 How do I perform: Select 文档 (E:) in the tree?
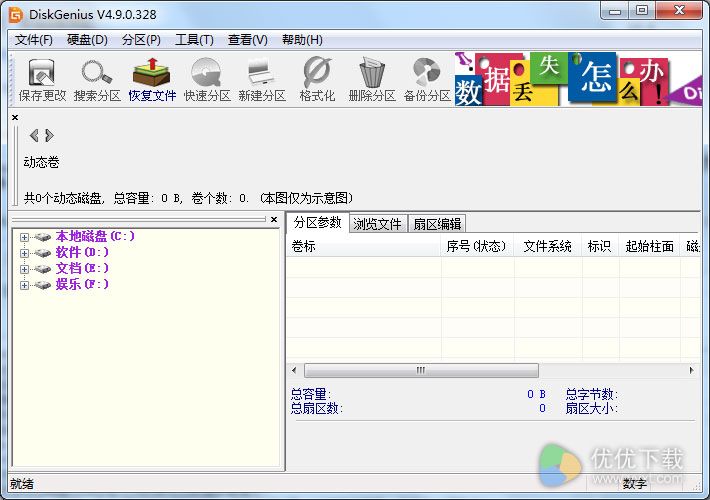coord(82,268)
